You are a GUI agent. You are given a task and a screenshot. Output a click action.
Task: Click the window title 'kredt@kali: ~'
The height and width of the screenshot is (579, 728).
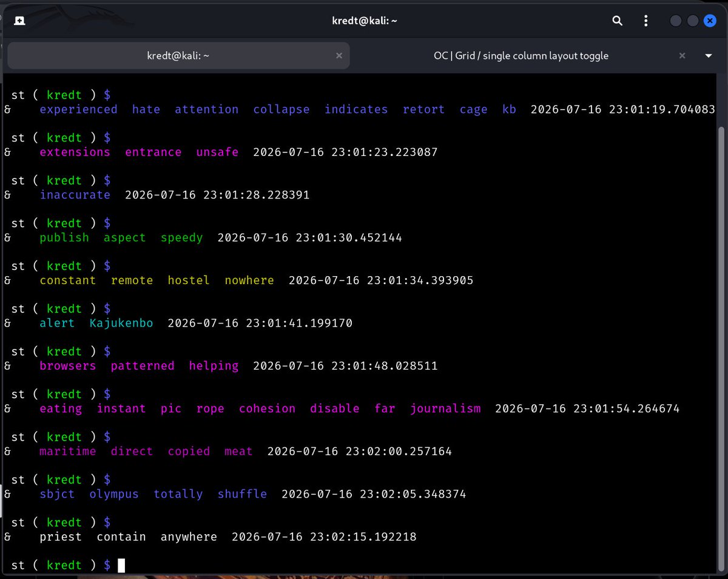363,21
